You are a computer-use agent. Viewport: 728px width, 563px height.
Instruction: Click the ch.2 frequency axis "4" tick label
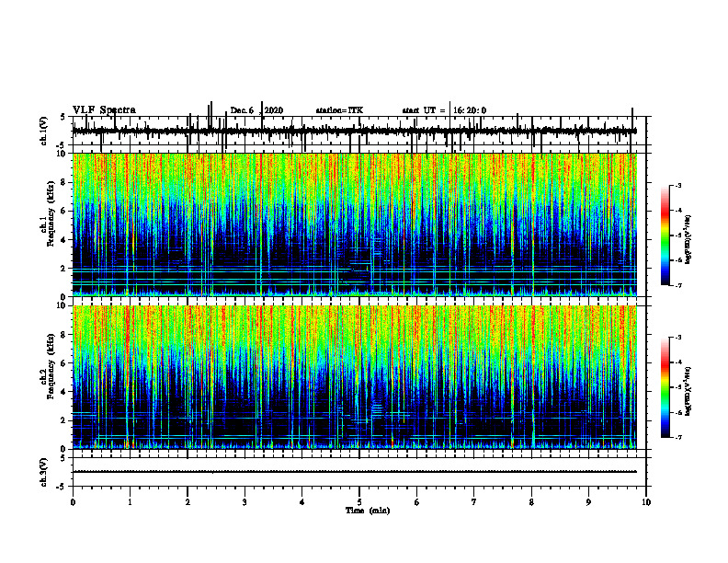pyautogui.click(x=63, y=392)
